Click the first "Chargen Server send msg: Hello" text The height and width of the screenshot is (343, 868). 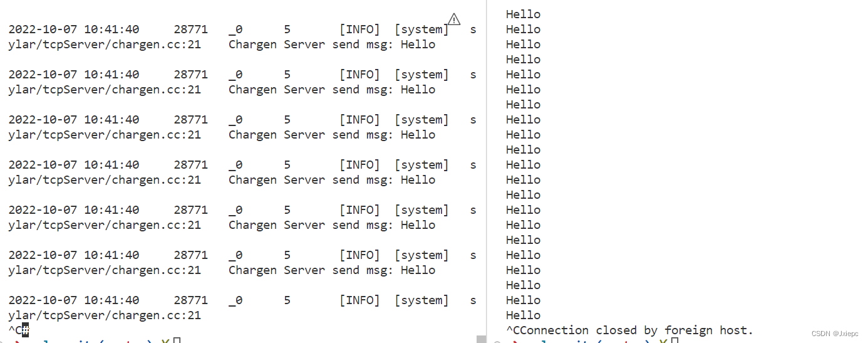331,45
